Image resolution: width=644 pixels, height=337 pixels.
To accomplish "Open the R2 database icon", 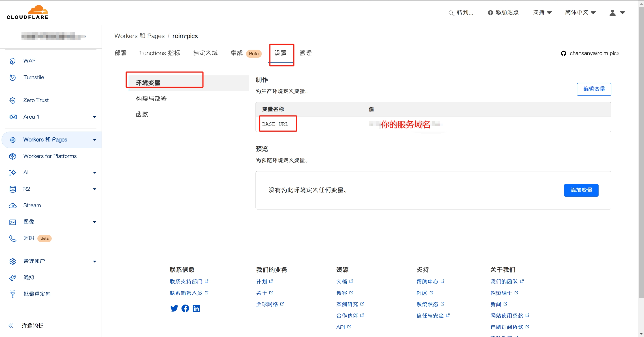I will [x=13, y=189].
